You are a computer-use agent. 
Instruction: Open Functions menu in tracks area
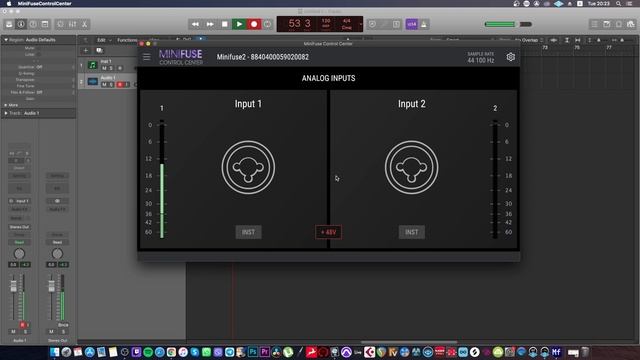[127, 40]
